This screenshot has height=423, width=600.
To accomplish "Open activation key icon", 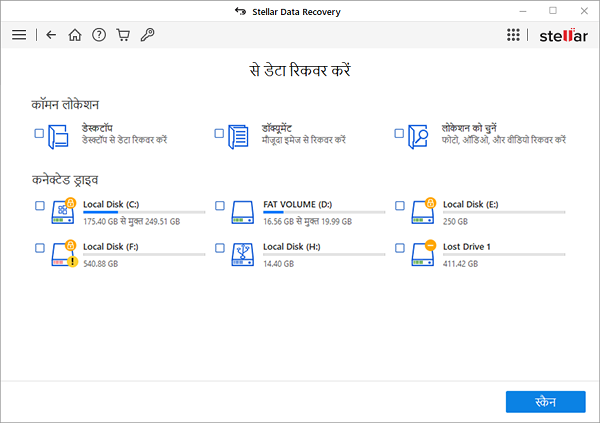I will click(147, 34).
